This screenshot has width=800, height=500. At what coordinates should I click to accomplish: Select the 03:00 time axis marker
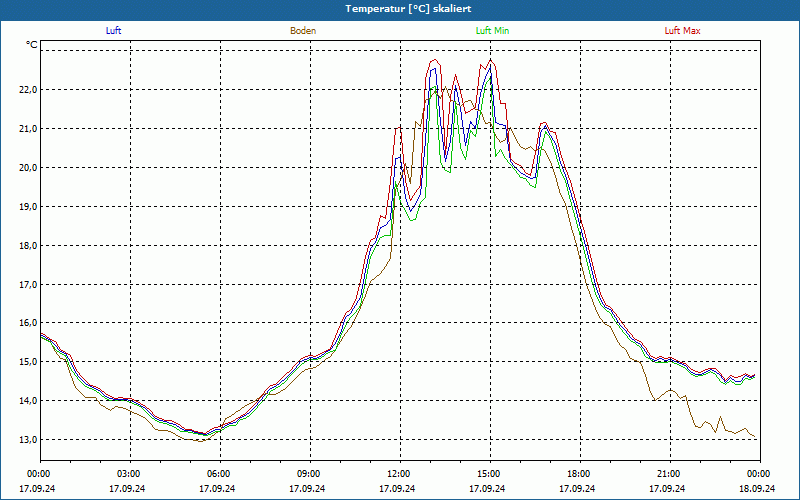[129, 474]
